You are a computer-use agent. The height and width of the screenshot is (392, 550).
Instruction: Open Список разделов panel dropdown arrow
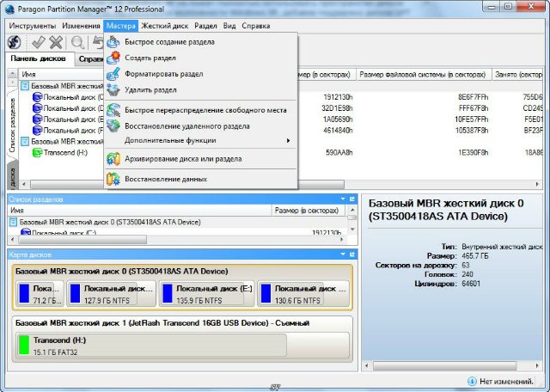tap(343, 199)
